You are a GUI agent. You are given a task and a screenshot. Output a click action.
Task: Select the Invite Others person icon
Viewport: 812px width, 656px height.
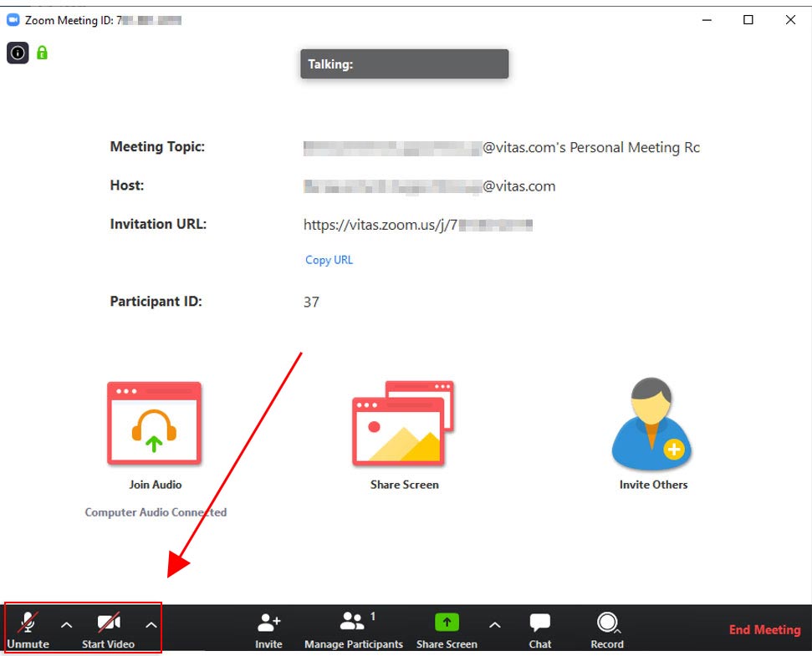point(652,424)
